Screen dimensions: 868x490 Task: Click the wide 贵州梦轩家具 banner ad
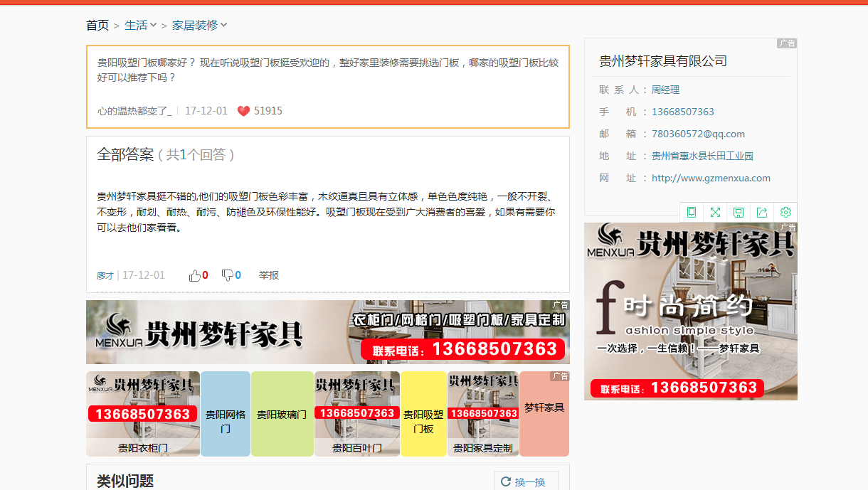(328, 332)
